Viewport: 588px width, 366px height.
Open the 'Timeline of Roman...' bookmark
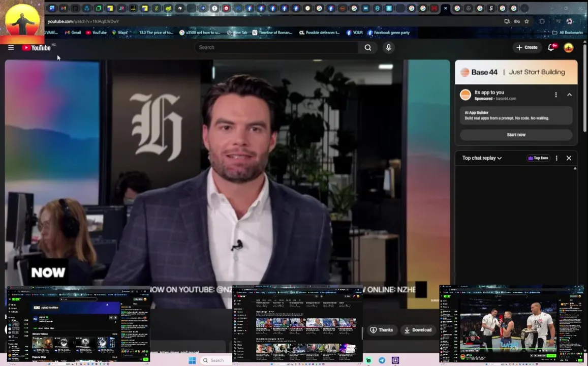(x=272, y=33)
